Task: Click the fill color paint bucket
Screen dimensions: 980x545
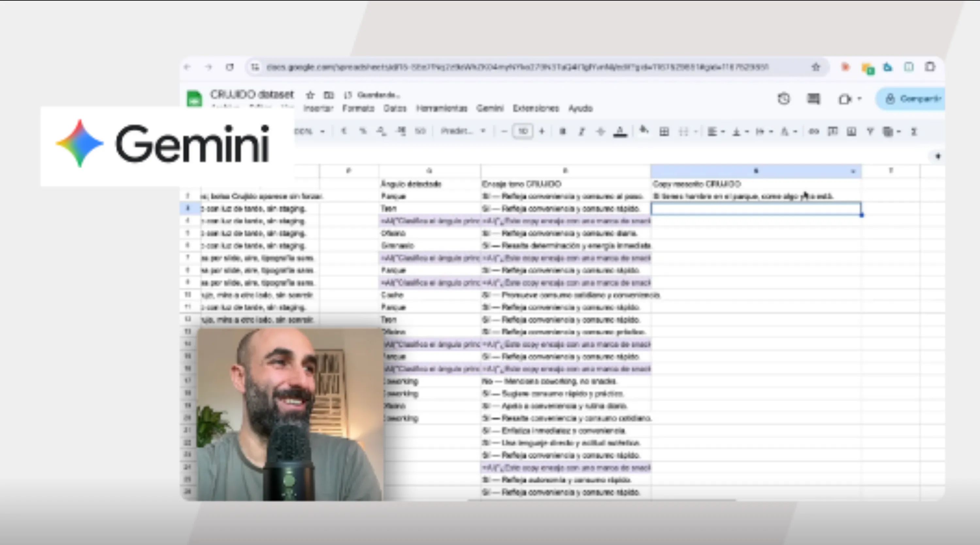Action: (x=644, y=131)
